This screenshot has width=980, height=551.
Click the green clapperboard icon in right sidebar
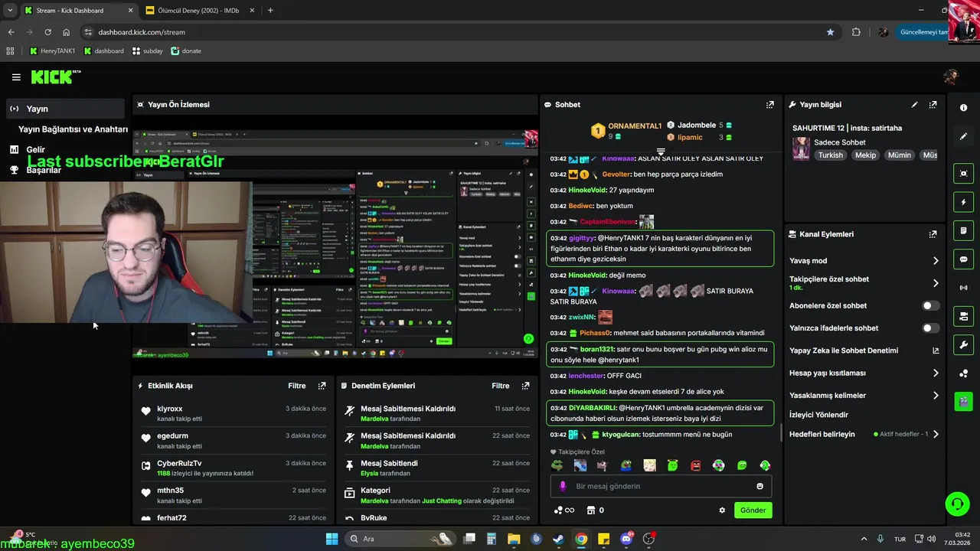point(964,401)
